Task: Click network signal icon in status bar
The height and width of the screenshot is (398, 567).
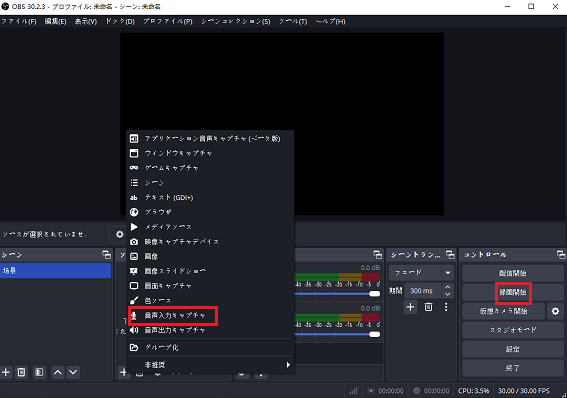Action: (x=353, y=391)
